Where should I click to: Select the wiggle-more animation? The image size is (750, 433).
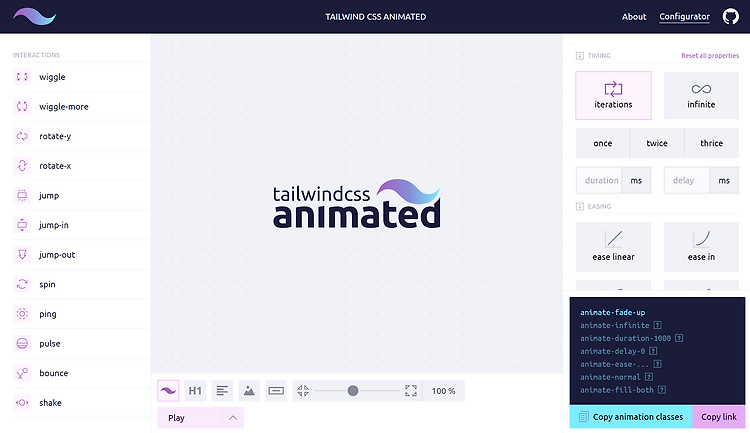(81, 107)
